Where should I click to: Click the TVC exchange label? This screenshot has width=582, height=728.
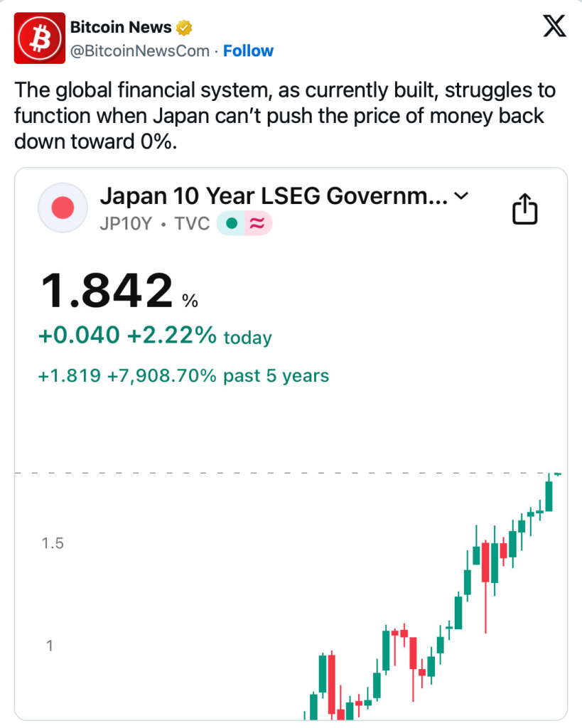pos(192,224)
